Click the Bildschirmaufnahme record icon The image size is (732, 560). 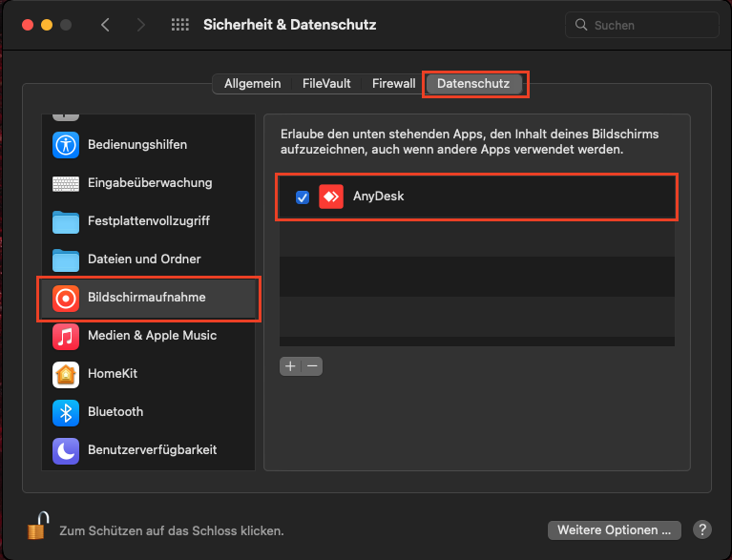[66, 298]
